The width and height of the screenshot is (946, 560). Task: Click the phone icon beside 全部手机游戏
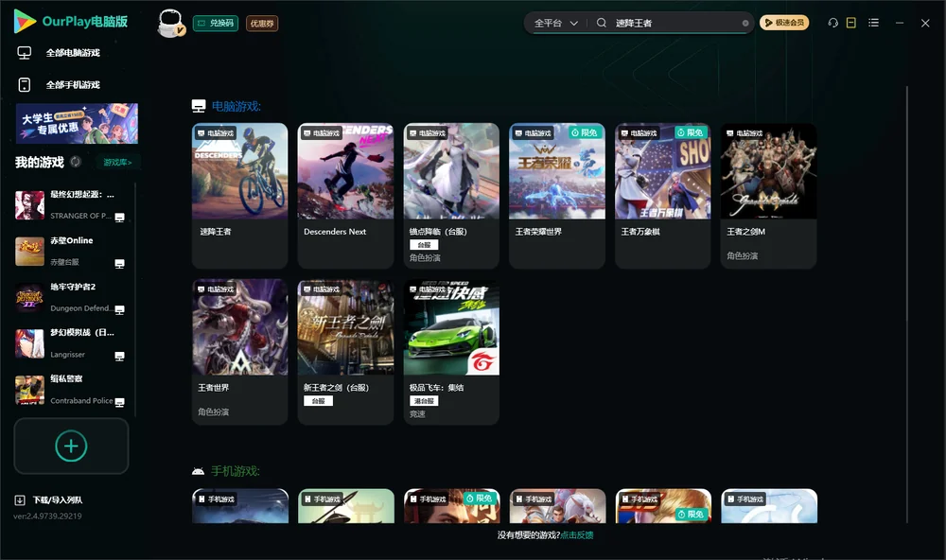pyautogui.click(x=25, y=85)
